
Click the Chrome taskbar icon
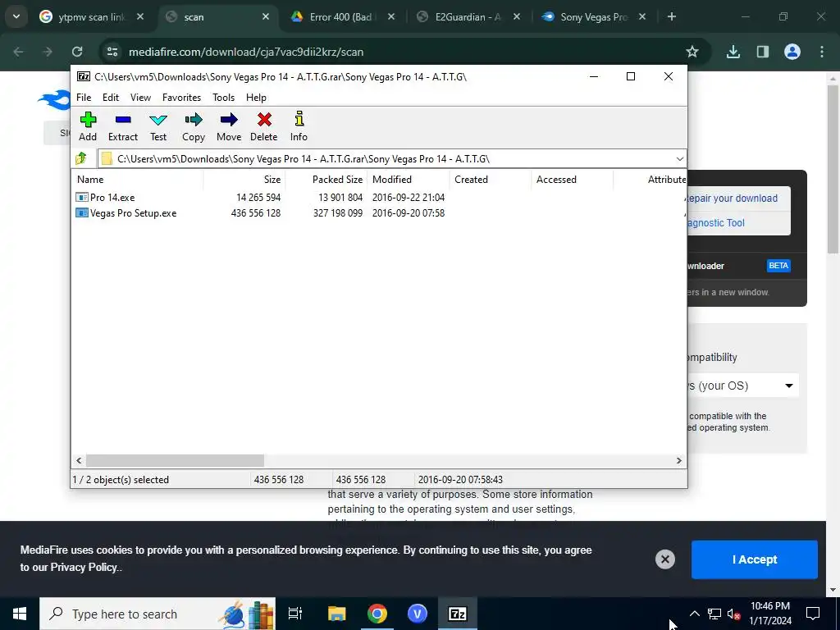point(377,614)
